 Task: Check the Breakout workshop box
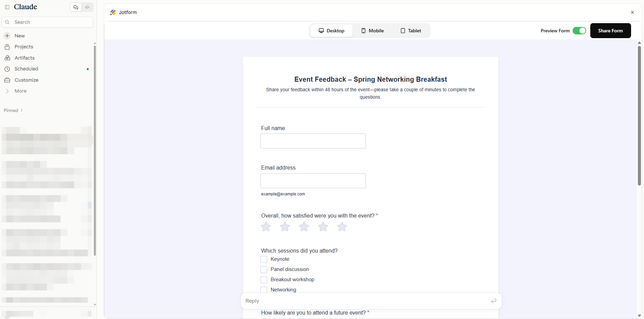click(264, 280)
